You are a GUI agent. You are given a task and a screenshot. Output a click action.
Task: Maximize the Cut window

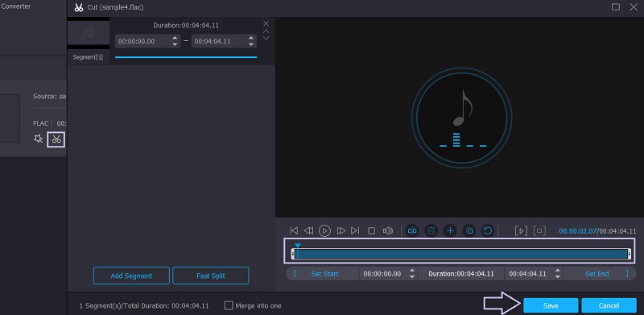[x=616, y=7]
